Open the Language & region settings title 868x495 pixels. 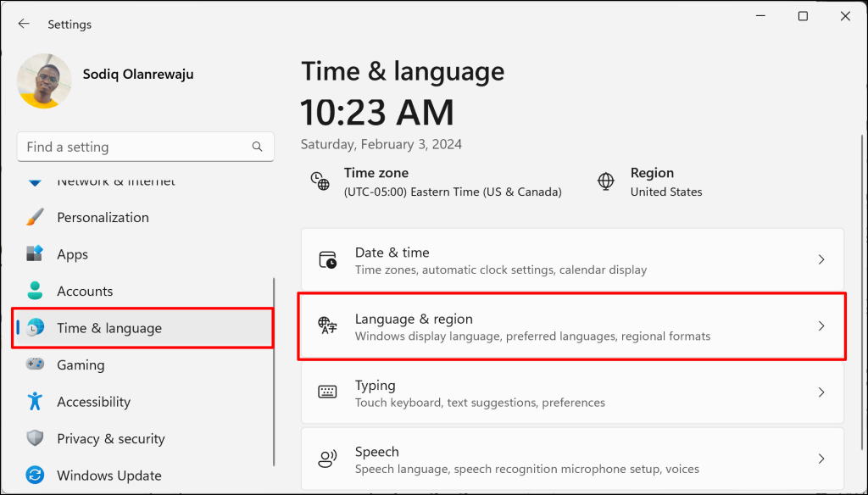point(414,319)
